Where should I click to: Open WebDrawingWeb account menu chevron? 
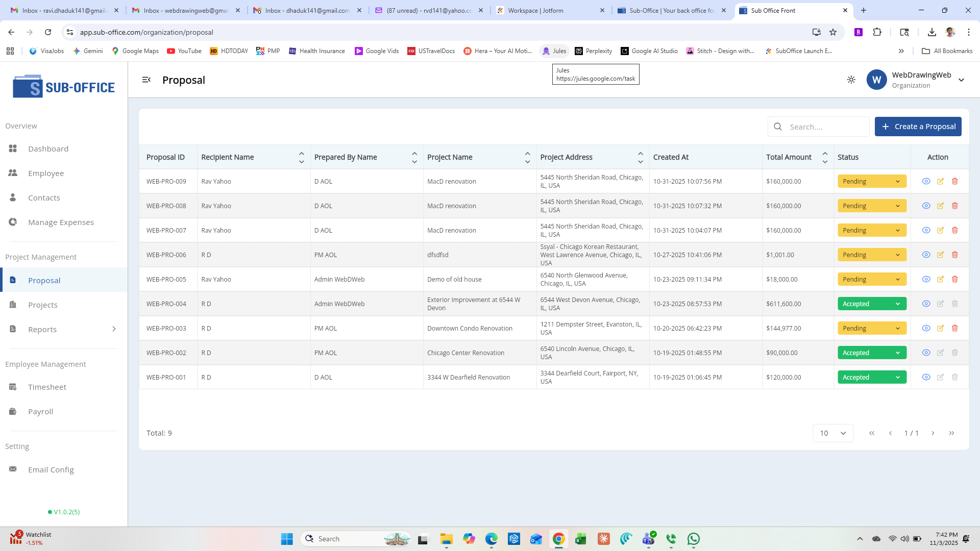point(961,80)
